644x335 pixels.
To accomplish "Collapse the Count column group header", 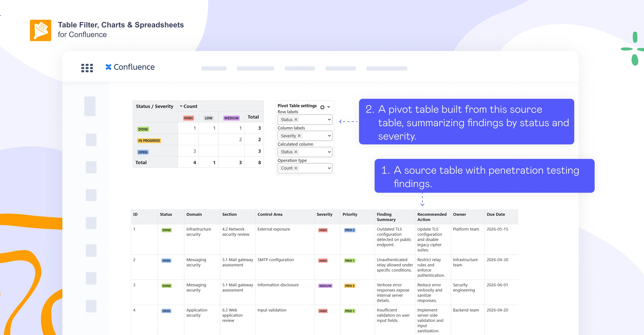I will (x=181, y=106).
